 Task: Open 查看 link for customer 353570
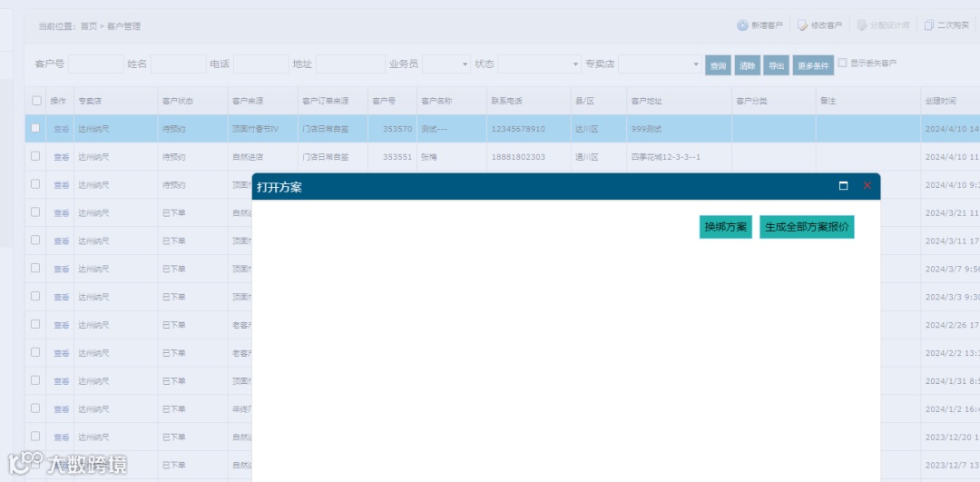coord(62,129)
